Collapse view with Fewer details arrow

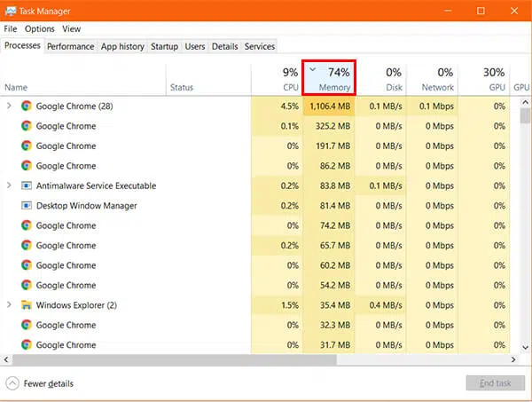[12, 383]
